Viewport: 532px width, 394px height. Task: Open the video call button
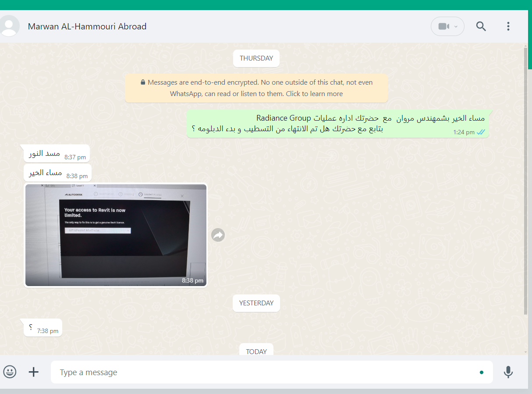(444, 26)
